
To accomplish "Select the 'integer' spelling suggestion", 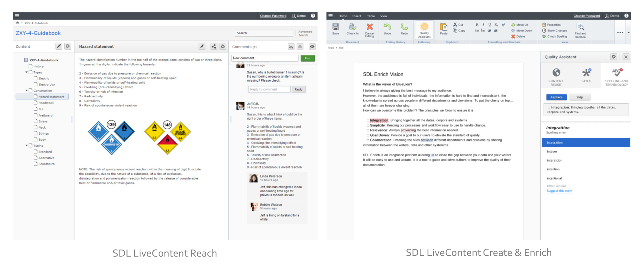I will coord(586,152).
